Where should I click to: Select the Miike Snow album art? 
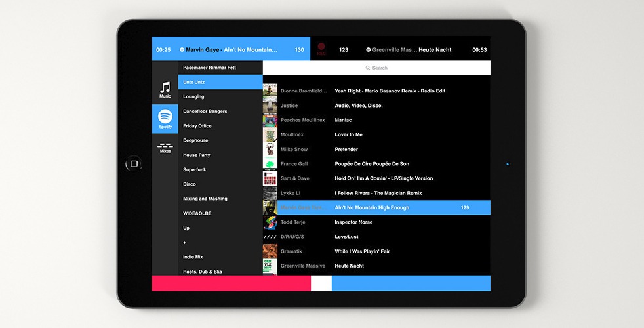pos(270,149)
